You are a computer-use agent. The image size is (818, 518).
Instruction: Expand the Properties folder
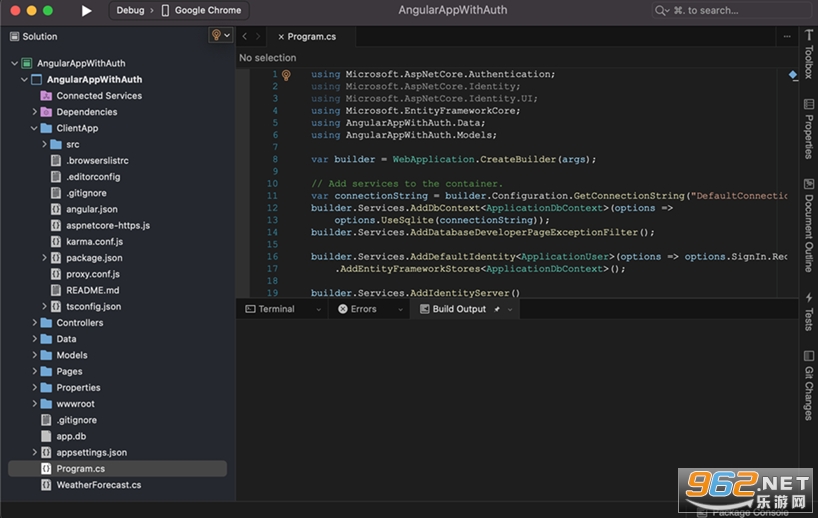[x=34, y=387]
